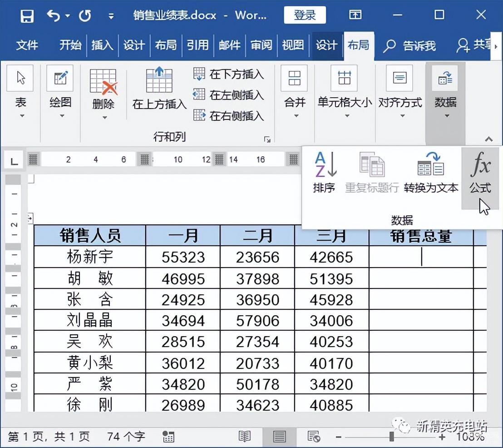
Task: Switch to the 视图 tab
Action: tap(293, 45)
